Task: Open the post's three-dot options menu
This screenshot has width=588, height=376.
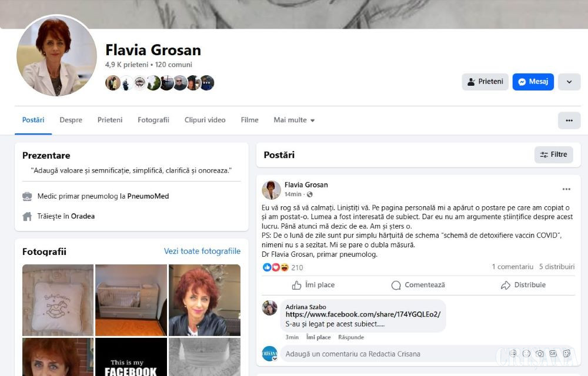Action: (566, 189)
